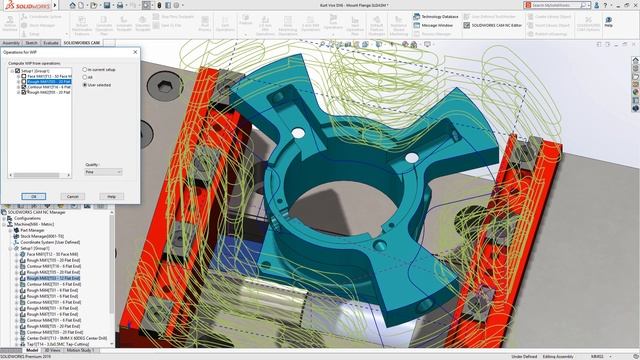Open a file with the Open folder icon
Viewport: 640px width, 360px height.
tap(93, 5)
